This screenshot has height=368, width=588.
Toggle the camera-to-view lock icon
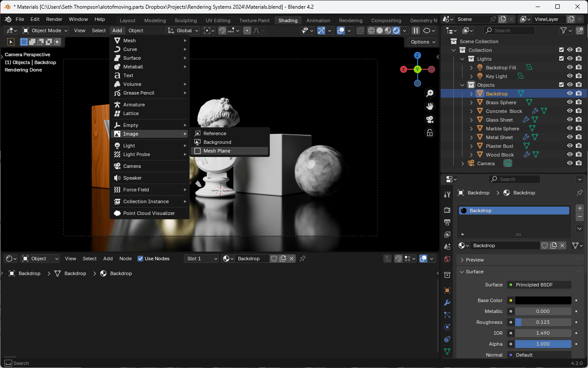pyautogui.click(x=430, y=133)
